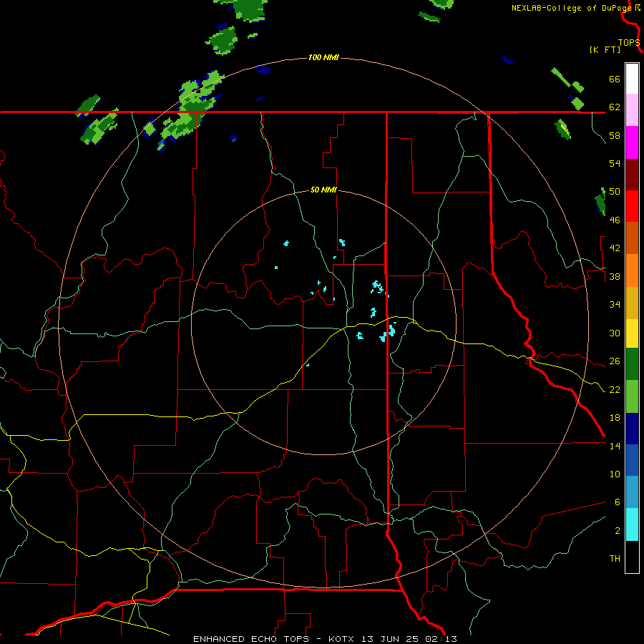Click the 26 value on the color scale
The width and height of the screenshot is (644, 644).
pos(615,361)
